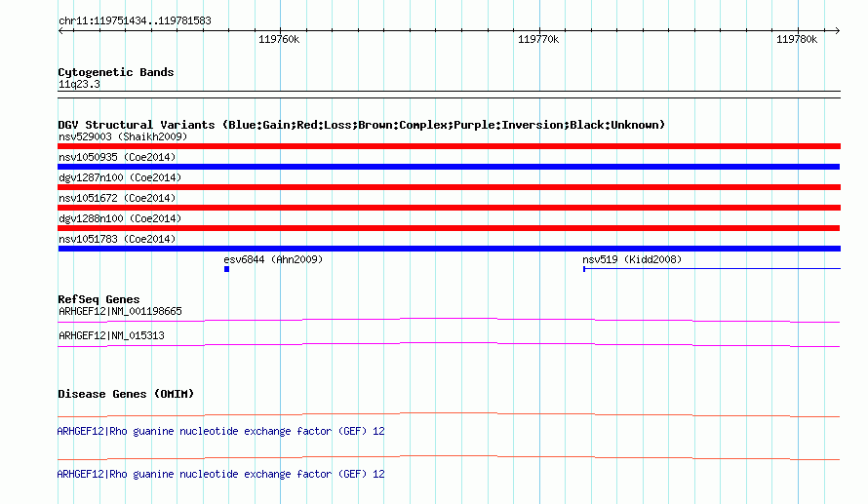Open the second ARHGEF12 Rho guanine OMIM link
This screenshot has width=868, height=504.
pyautogui.click(x=220, y=474)
